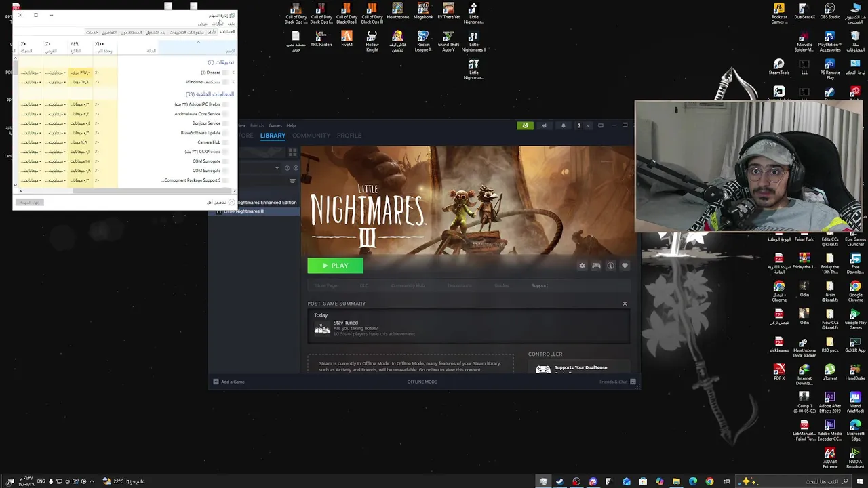Expand the Discord process group in Task Manager
Image resolution: width=868 pixels, height=488 pixels.
pyautogui.click(x=233, y=73)
